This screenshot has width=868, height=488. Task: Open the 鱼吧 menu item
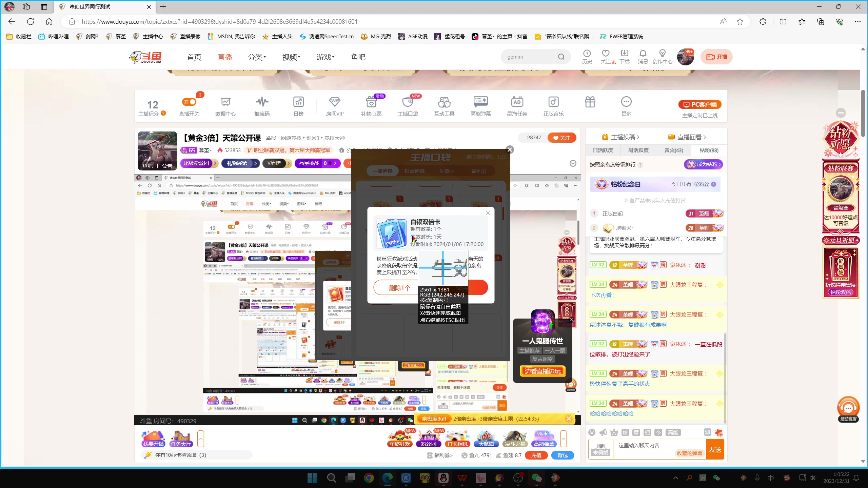[x=358, y=57]
